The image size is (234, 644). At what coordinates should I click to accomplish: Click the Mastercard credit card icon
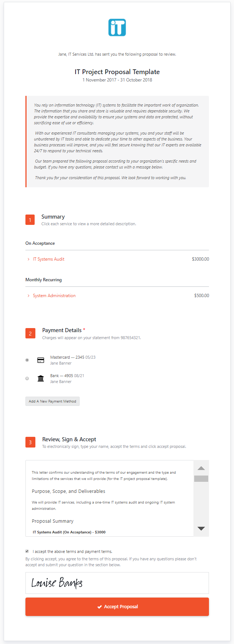point(41,360)
